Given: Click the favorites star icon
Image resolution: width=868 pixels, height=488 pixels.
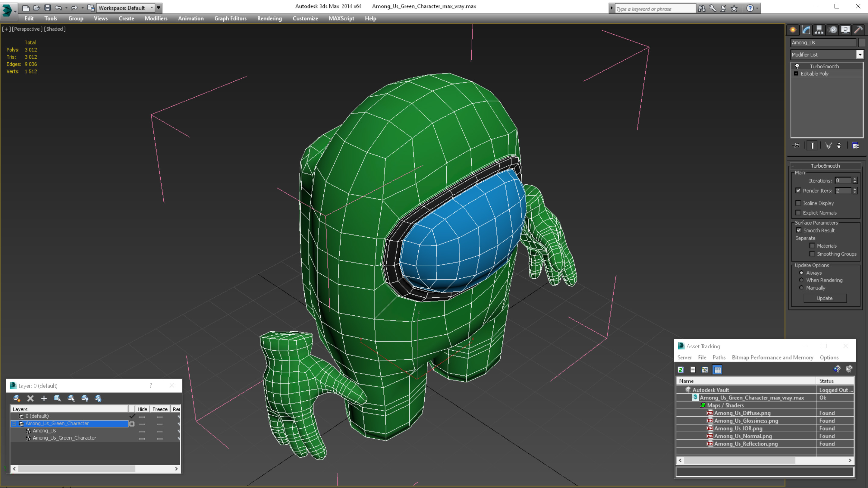Looking at the screenshot, I should (x=734, y=8).
